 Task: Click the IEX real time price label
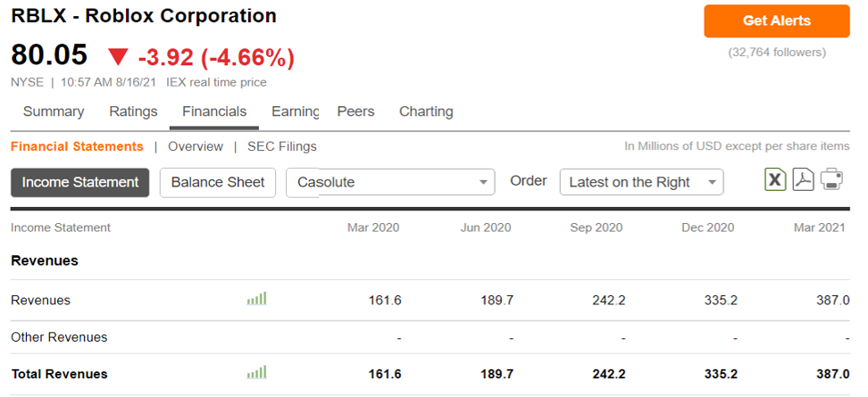pos(216,82)
